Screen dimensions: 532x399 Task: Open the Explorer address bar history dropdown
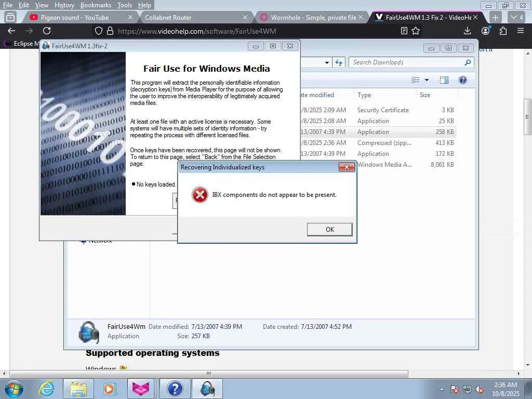[x=327, y=62]
